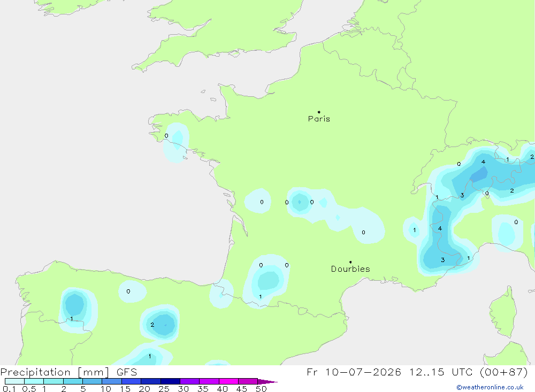Click the '0.5' legend scale value
The height and width of the screenshot is (392, 535).
(x=29, y=389)
